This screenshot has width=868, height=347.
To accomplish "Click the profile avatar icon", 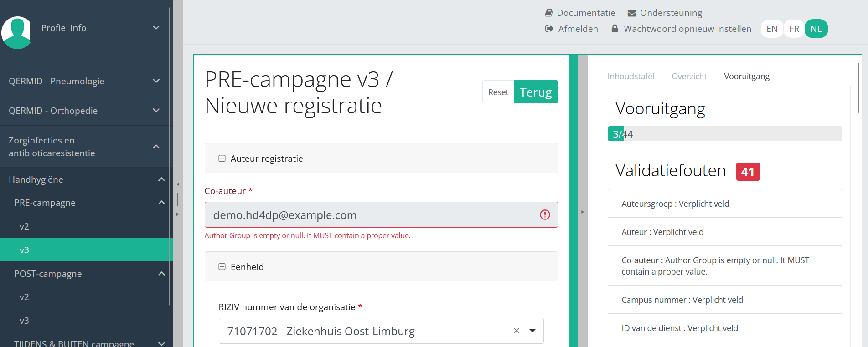I will tap(16, 32).
